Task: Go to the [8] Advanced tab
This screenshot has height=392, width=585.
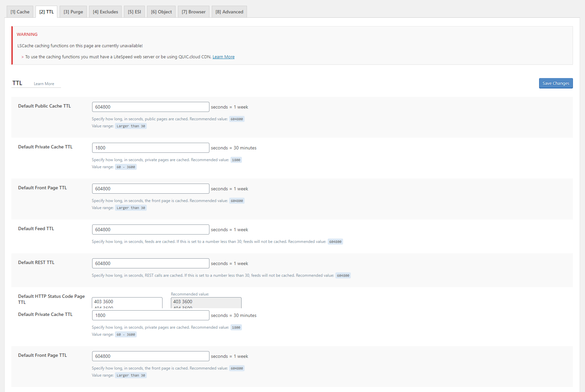Action: pos(230,12)
